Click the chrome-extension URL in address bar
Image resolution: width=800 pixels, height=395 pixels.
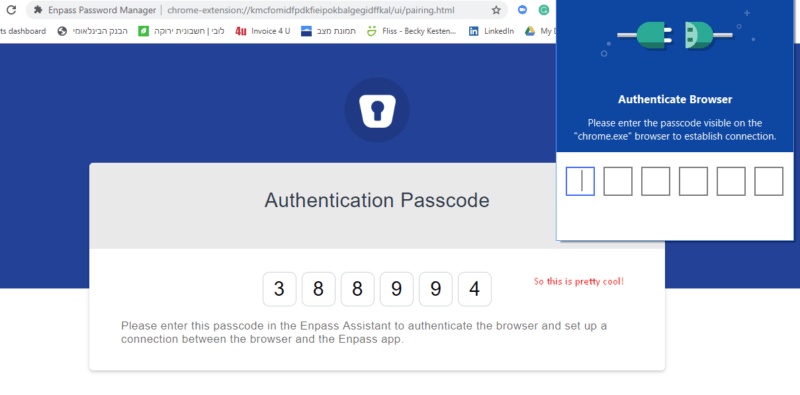311,10
